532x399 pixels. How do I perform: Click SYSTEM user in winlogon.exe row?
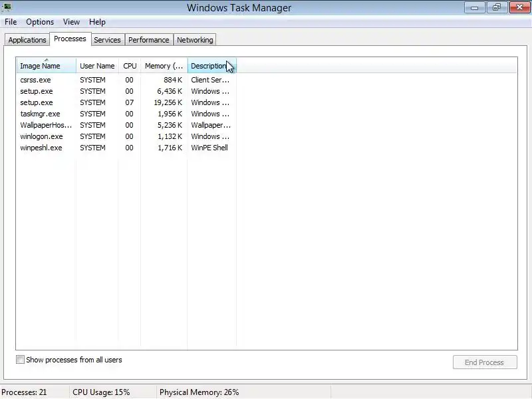click(92, 136)
